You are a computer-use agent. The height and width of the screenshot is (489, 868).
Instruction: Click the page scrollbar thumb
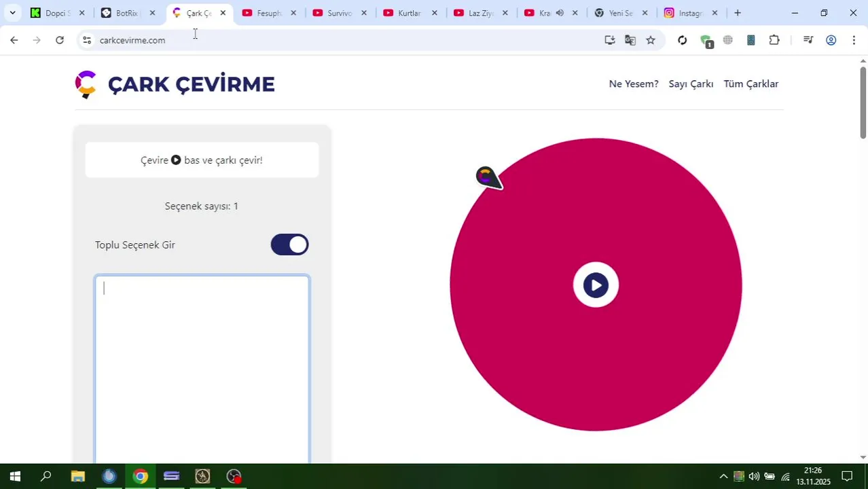coord(863,102)
